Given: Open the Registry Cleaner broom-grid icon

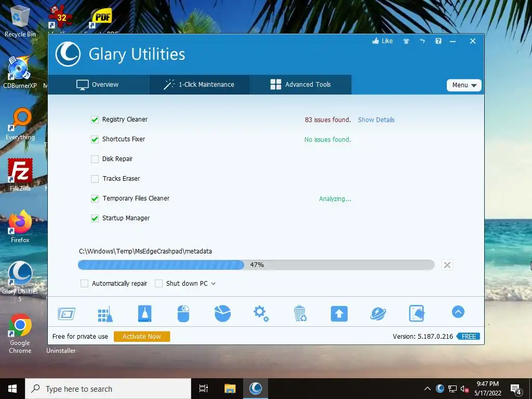Looking at the screenshot, I should coord(105,313).
